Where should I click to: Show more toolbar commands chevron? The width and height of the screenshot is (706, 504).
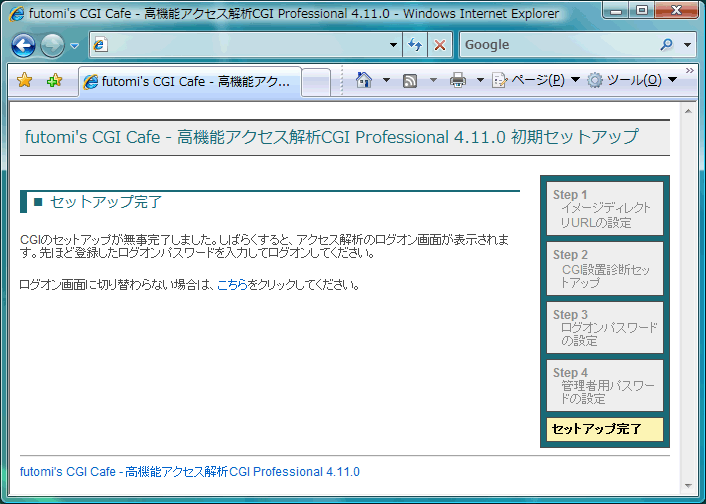(689, 70)
